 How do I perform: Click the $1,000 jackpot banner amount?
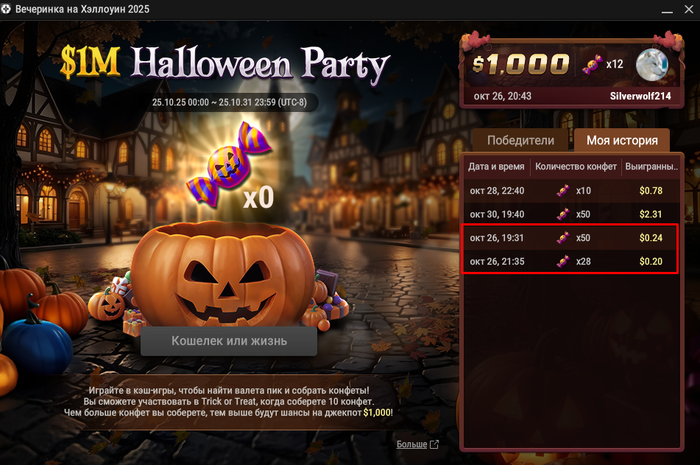pyautogui.click(x=521, y=65)
